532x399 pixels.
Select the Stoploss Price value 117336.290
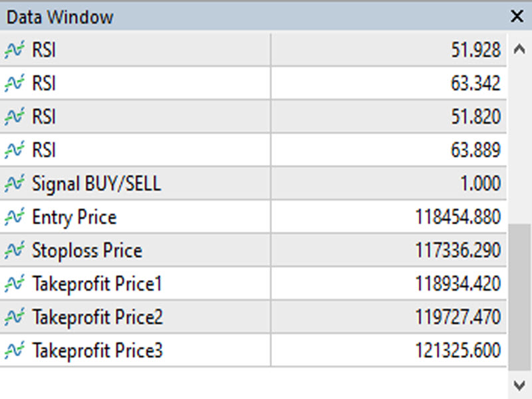tap(458, 251)
